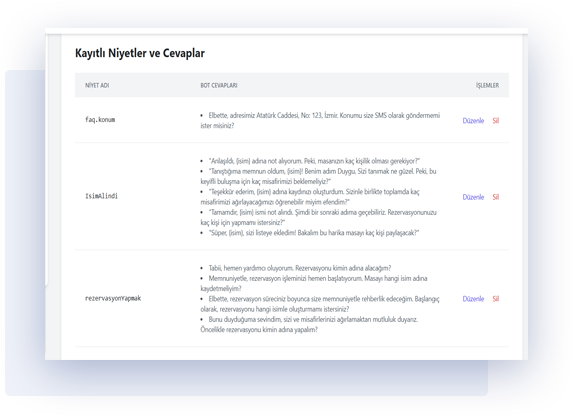573x416 pixels.
Task: Click the answer starting "Bunu duyduğuma sevindim"
Action: [x=309, y=324]
